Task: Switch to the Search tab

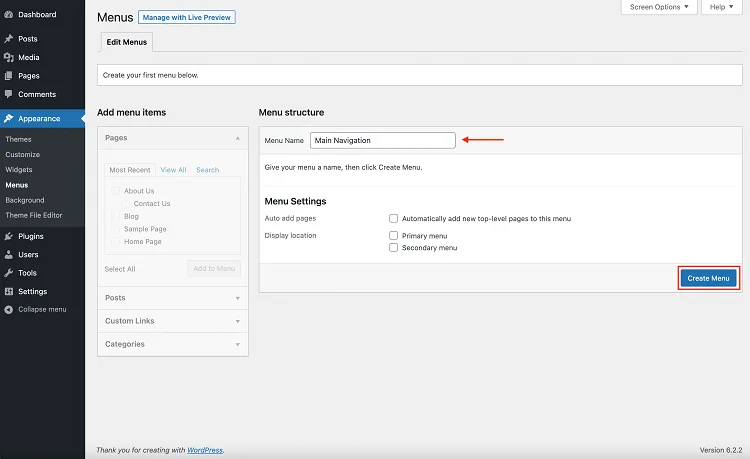Action: coord(208,170)
